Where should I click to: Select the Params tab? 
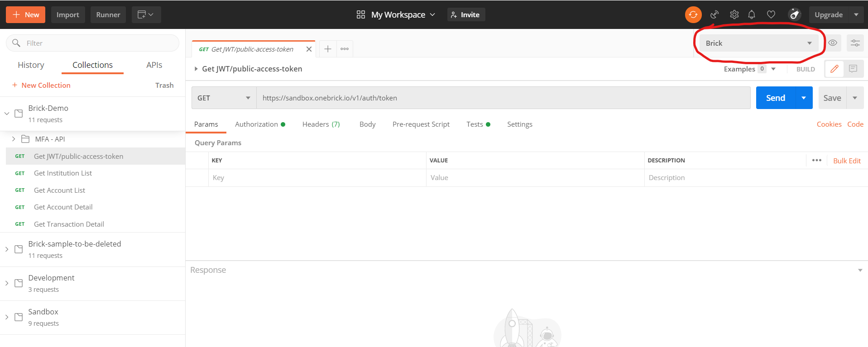pos(206,124)
